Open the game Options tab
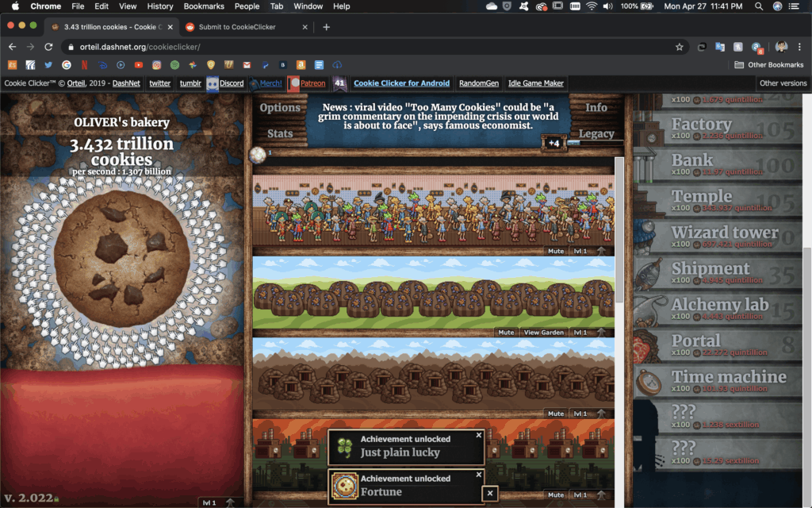 coord(280,108)
